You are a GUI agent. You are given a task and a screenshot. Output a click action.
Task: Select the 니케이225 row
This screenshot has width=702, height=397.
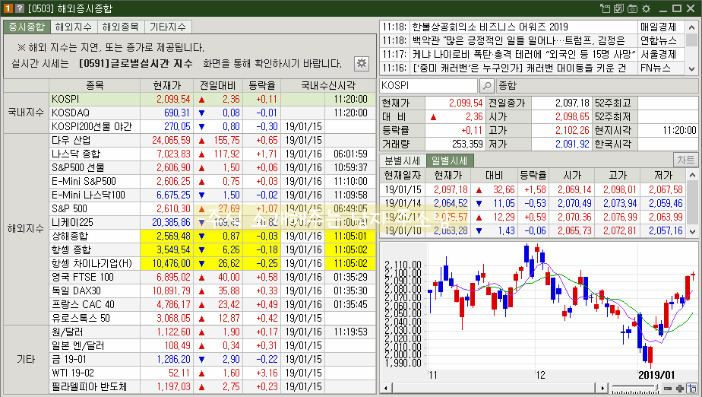[212, 222]
